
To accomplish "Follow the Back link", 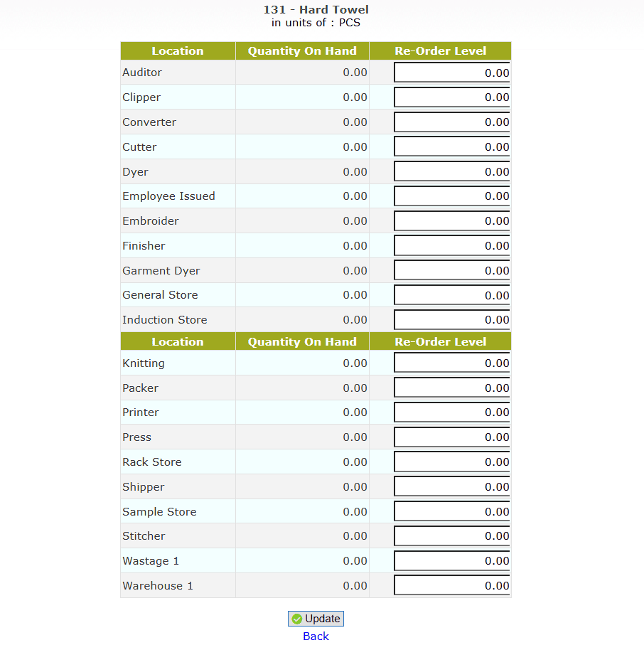I will [316, 636].
